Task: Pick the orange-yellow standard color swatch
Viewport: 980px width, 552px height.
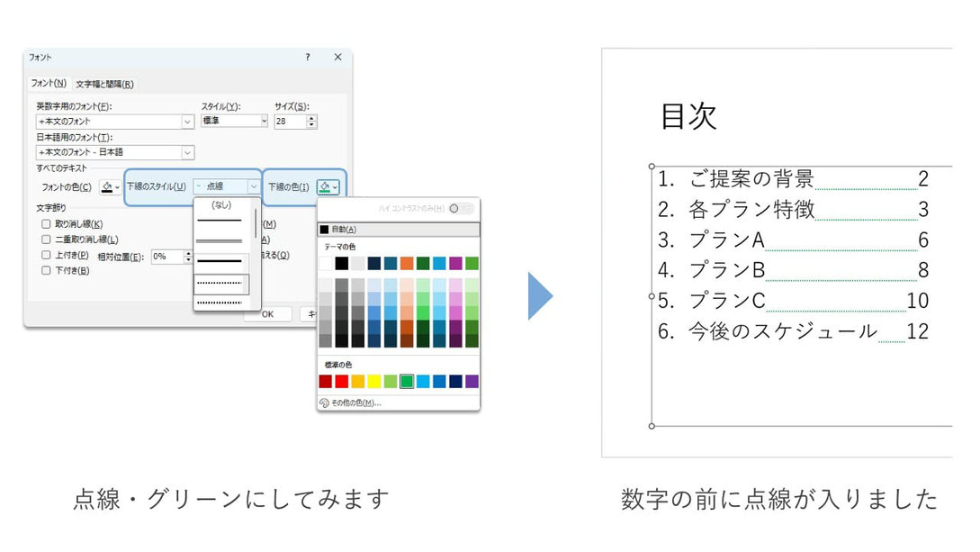Action: pyautogui.click(x=357, y=381)
